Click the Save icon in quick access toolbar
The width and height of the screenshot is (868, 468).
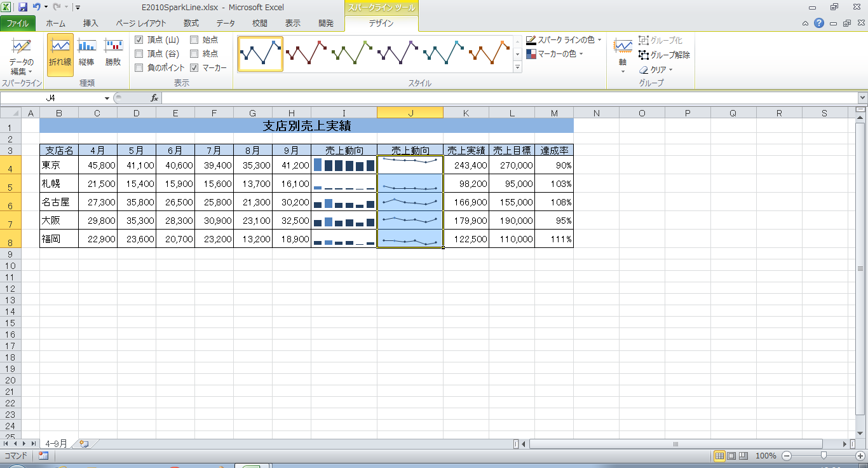pos(23,7)
